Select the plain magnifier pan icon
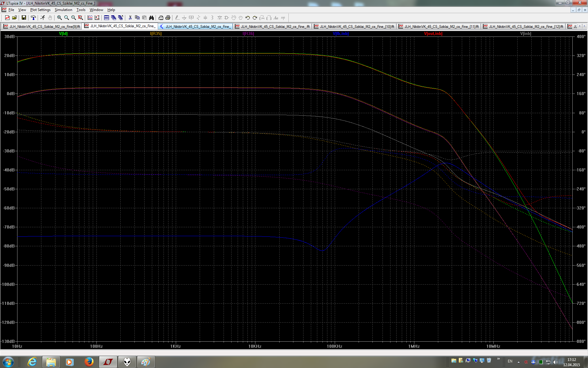Viewport: 588px width, 368px height. [x=66, y=18]
